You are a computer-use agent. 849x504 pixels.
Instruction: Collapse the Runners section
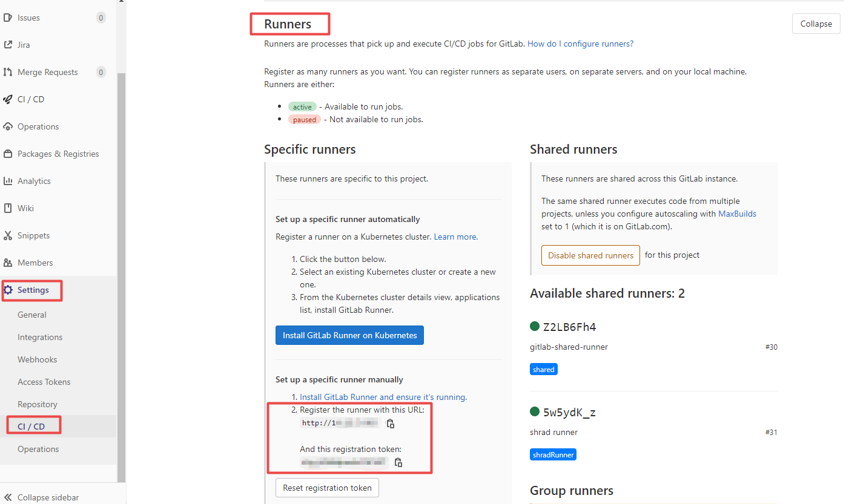point(816,24)
